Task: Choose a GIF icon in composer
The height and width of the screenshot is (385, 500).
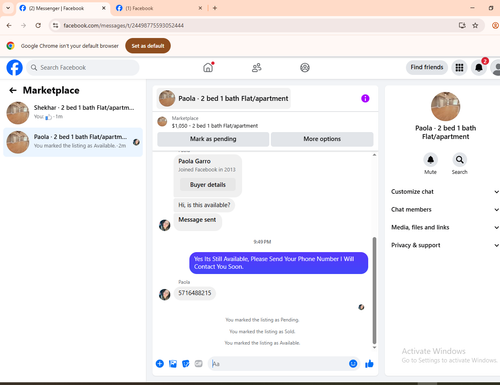Action: [x=198, y=364]
